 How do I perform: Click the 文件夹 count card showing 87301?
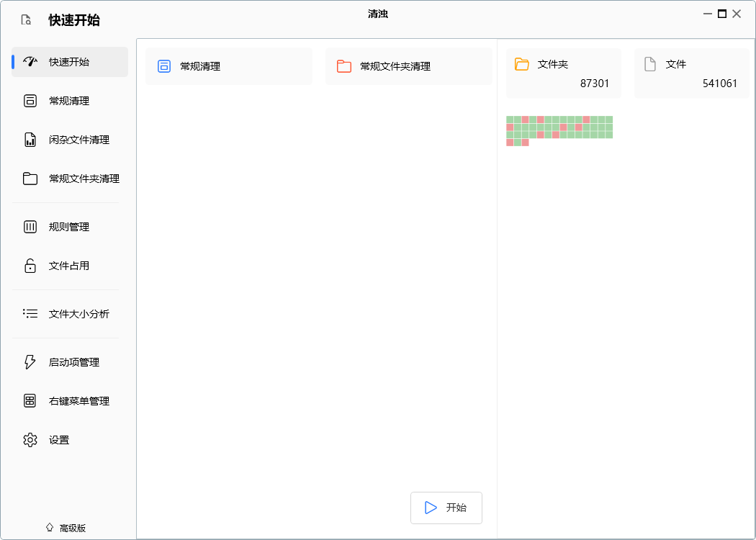[x=563, y=73]
